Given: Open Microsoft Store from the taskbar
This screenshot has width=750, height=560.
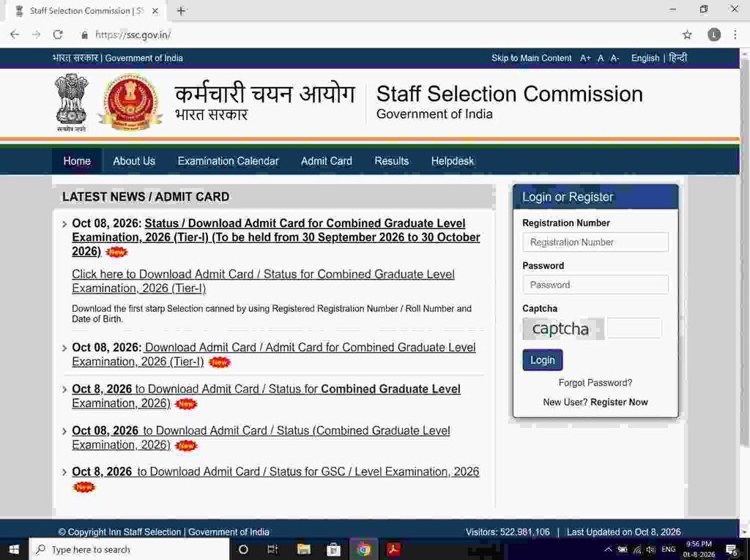Looking at the screenshot, I should tap(333, 550).
